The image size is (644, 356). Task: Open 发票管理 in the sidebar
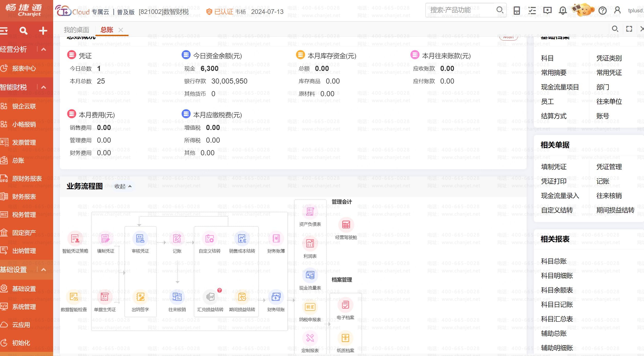click(x=24, y=142)
